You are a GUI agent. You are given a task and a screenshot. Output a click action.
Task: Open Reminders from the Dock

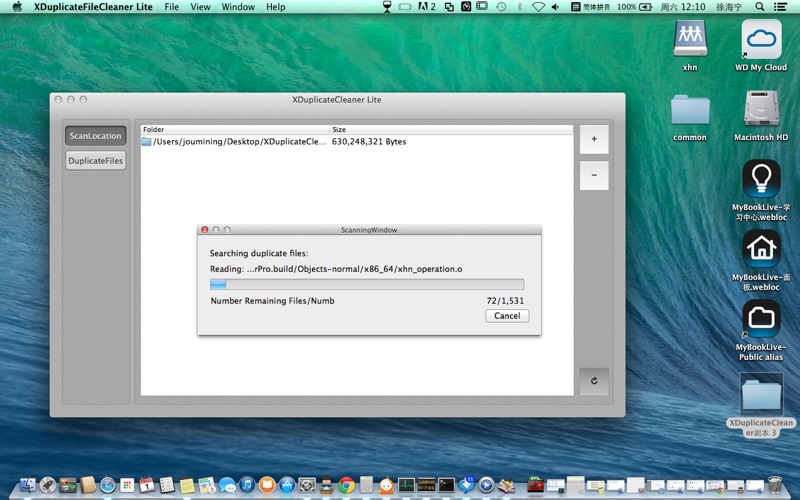click(167, 485)
